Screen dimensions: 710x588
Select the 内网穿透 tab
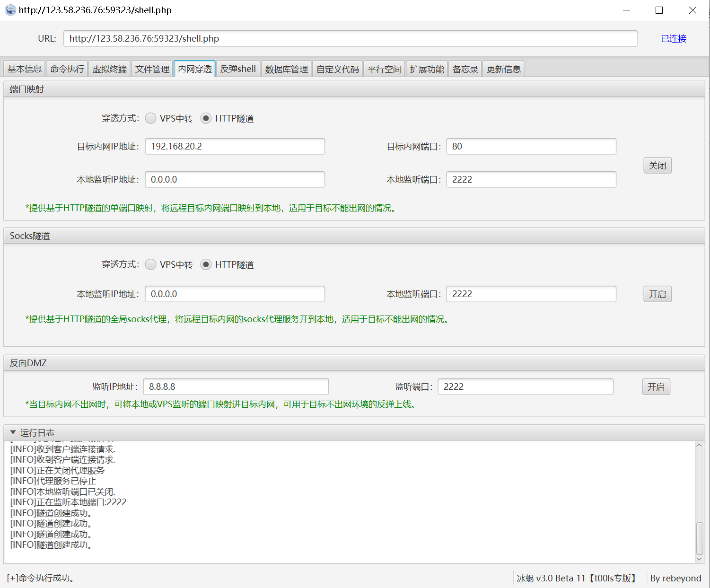pos(195,69)
